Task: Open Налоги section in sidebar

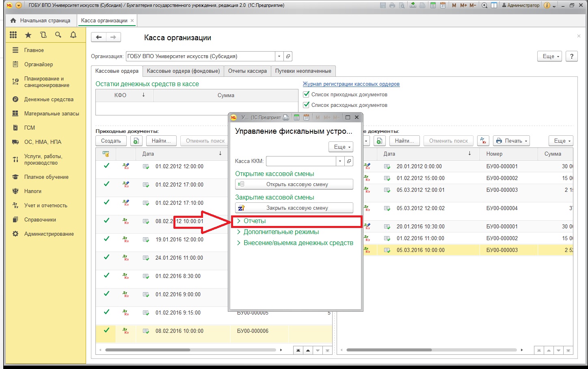Action: click(32, 191)
